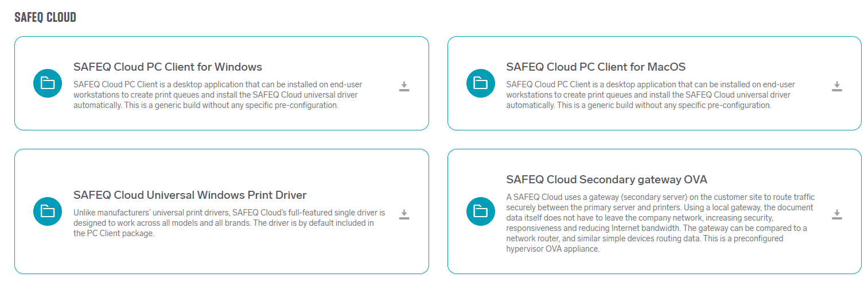Image resolution: width=868 pixels, height=285 pixels.
Task: Click the folder icon for PC Client for Windows
Action: pos(48,84)
